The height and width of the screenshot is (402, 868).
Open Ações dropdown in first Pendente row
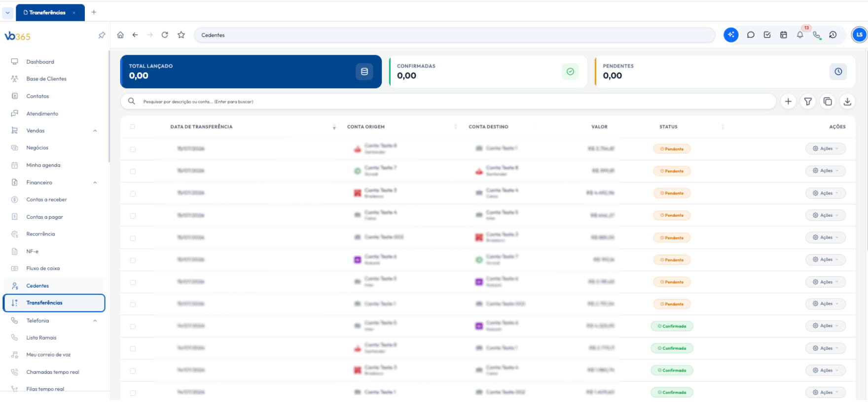826,149
